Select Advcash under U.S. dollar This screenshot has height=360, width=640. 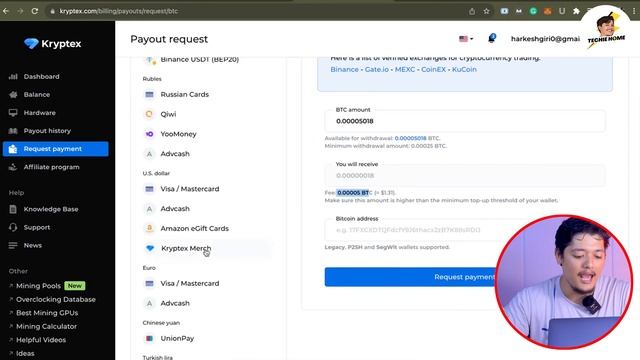coord(175,209)
